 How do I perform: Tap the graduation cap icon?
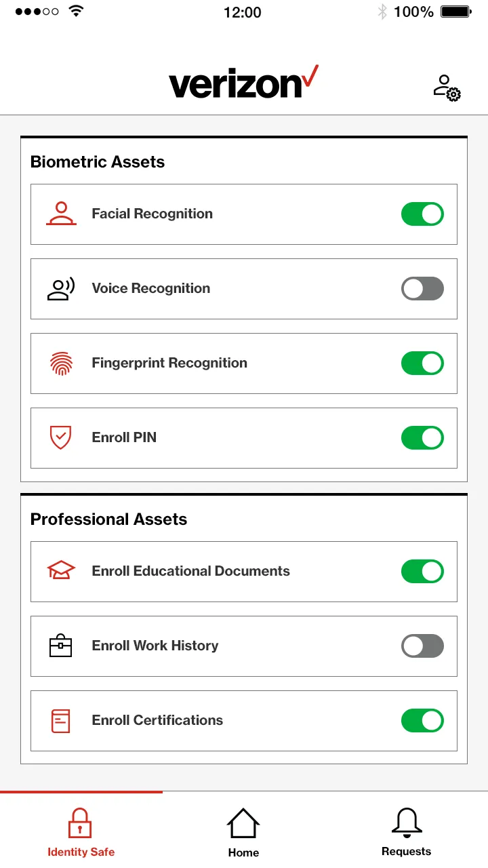pos(61,571)
